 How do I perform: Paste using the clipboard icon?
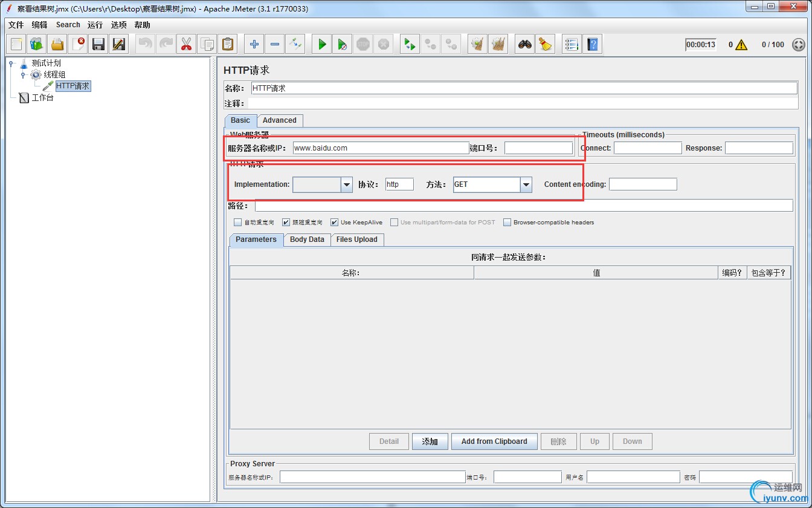(228, 44)
